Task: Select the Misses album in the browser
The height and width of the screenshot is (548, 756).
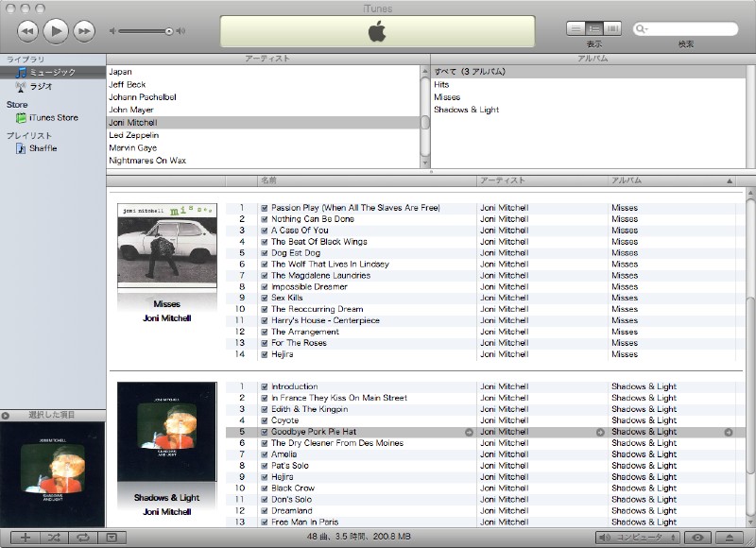Action: (x=588, y=97)
